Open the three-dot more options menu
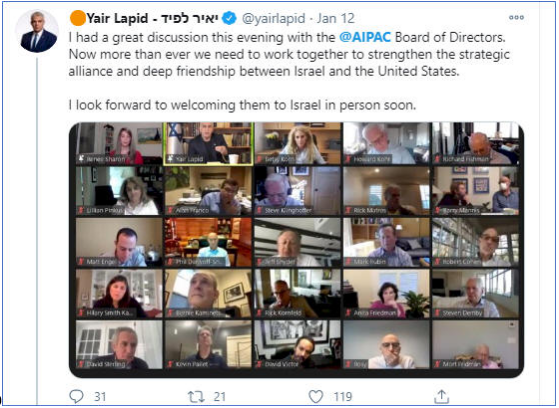559x408 pixels. [x=516, y=17]
